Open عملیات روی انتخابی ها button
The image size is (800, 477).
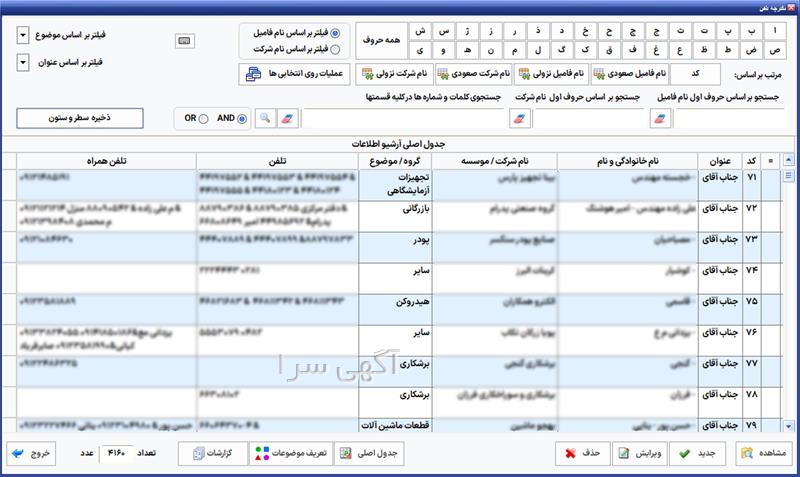coord(294,74)
